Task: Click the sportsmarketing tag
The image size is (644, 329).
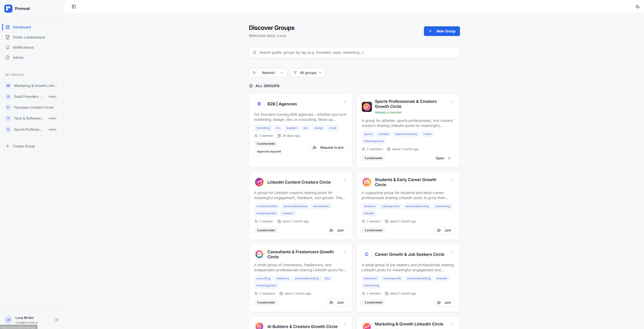Action: [x=406, y=134]
